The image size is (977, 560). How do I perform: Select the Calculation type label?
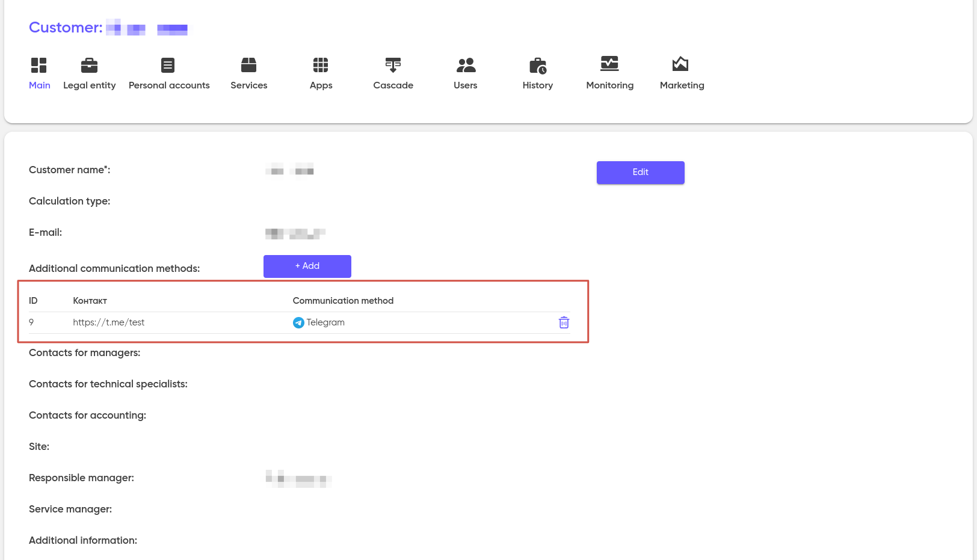(70, 202)
